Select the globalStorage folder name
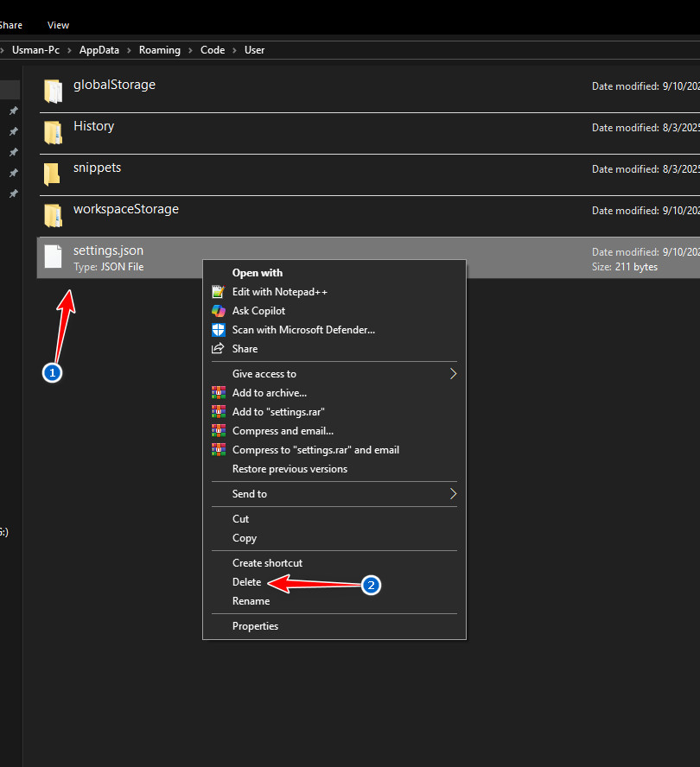 click(115, 85)
